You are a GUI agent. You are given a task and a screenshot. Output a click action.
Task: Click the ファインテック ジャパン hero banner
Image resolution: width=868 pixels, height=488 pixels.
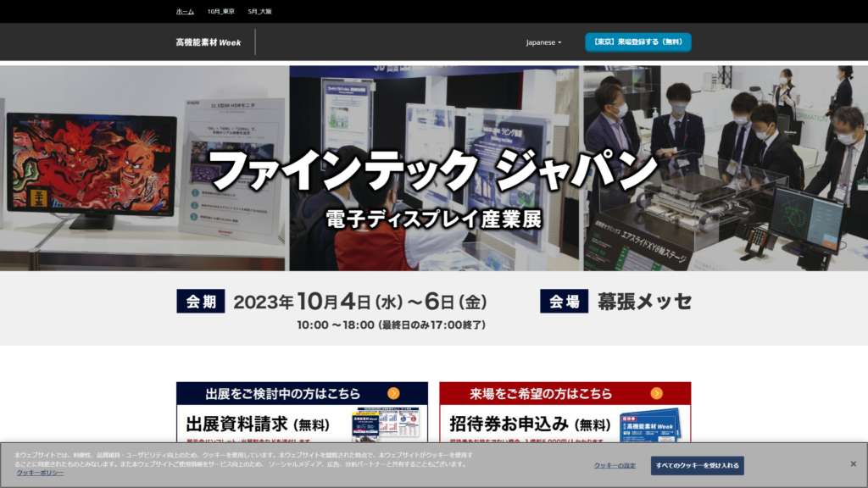point(434,169)
